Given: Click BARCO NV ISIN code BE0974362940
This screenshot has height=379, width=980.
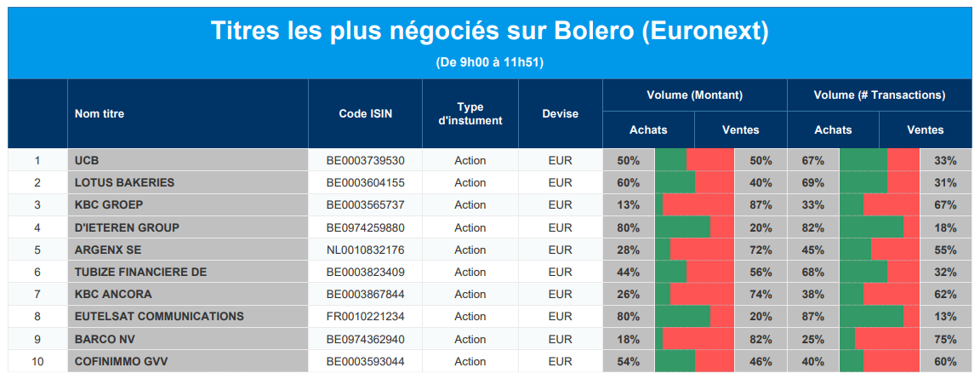Looking at the screenshot, I should point(365,339).
